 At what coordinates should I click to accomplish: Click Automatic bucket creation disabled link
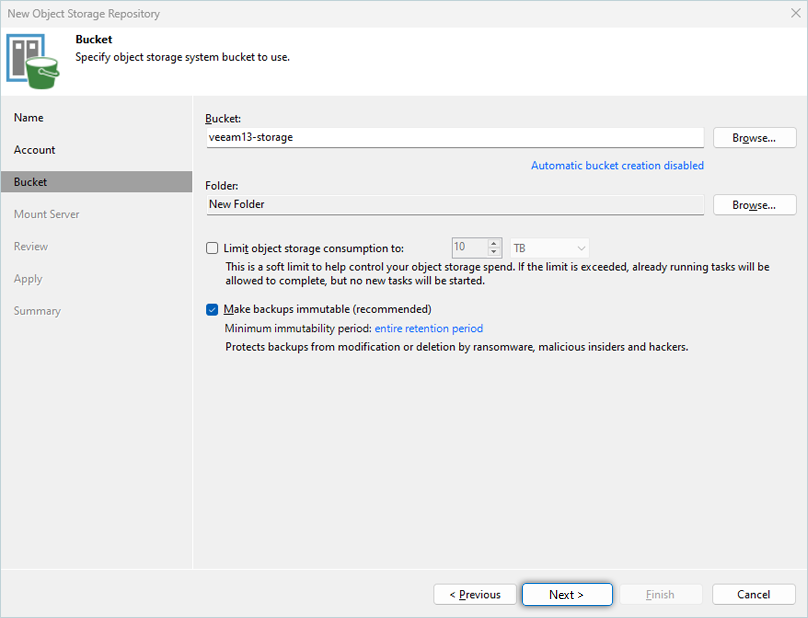tap(617, 165)
